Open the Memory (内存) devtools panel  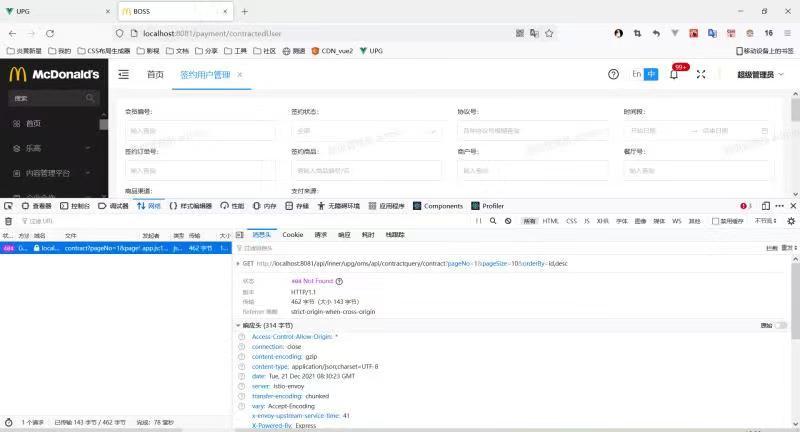click(x=265, y=206)
